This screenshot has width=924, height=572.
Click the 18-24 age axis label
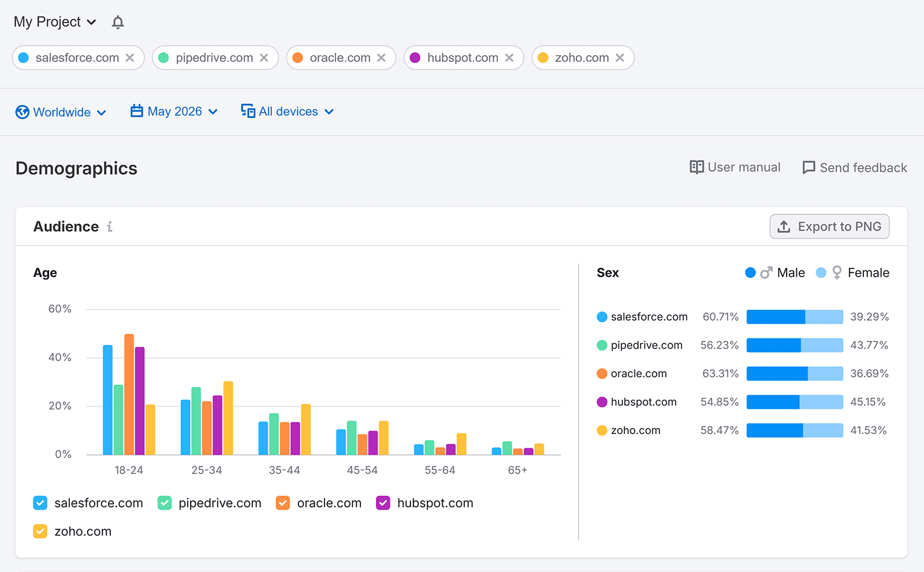coord(129,470)
